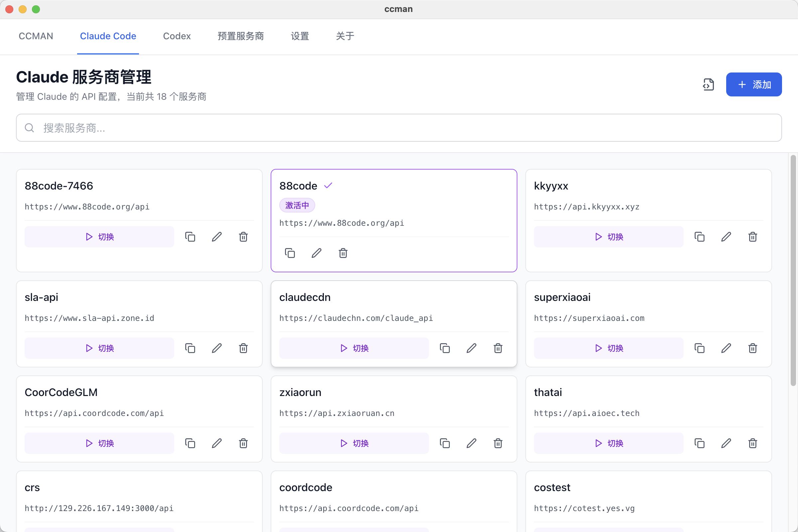The width and height of the screenshot is (798, 532).
Task: Edit the active 88code provider
Action: click(x=316, y=253)
